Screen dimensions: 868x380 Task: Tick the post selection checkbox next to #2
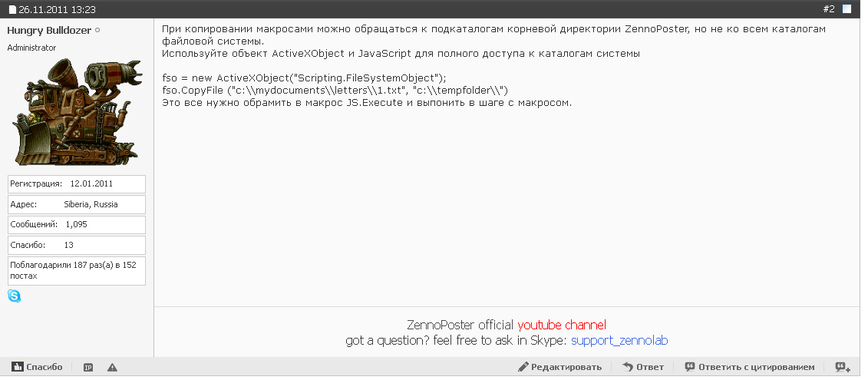[847, 9]
